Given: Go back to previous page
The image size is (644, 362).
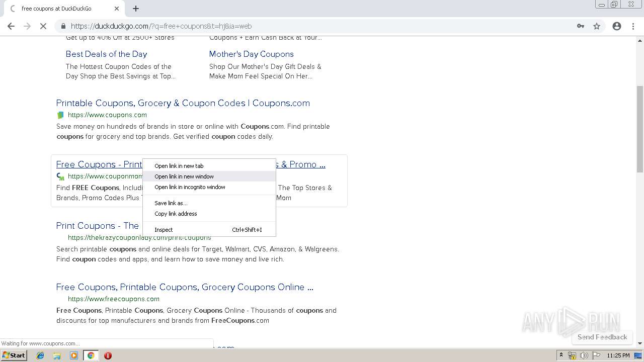Looking at the screenshot, I should (x=11, y=26).
